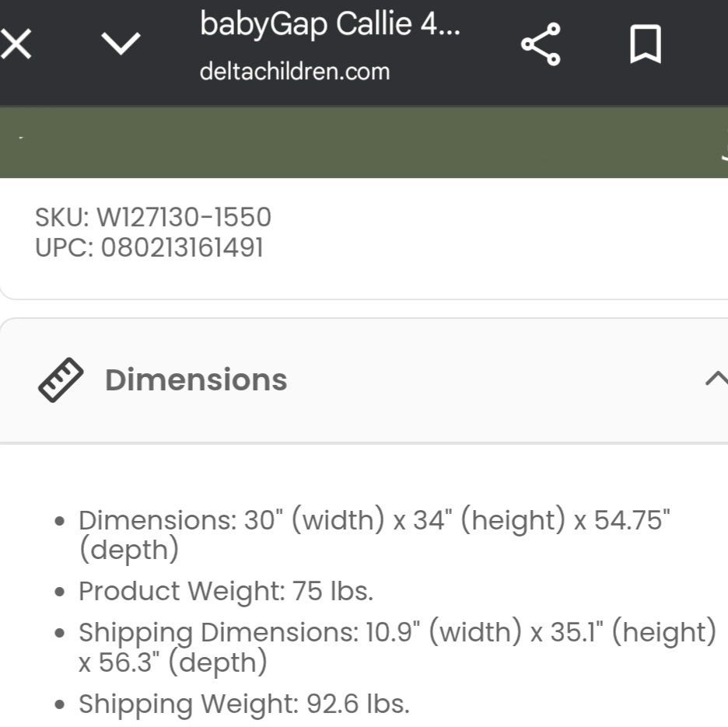Click the UPC 080213161491 line
This screenshot has width=728, height=727.
pyautogui.click(x=149, y=248)
